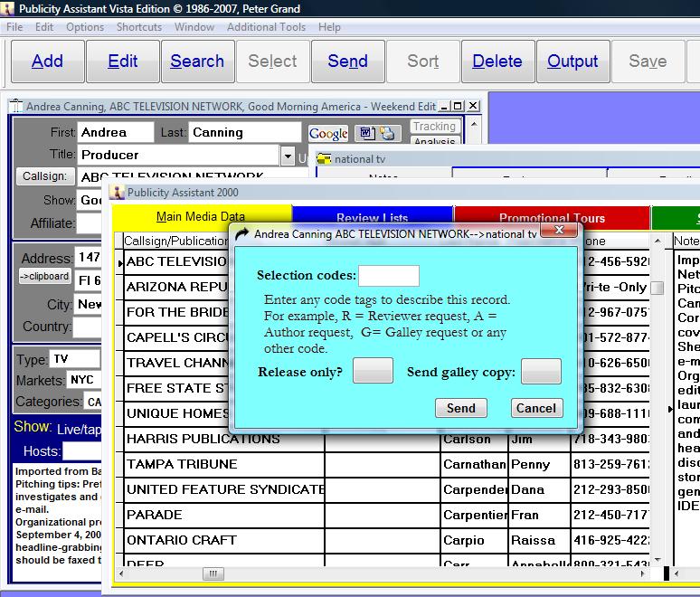
Task: Click the Send button in the dialog
Action: click(x=460, y=408)
